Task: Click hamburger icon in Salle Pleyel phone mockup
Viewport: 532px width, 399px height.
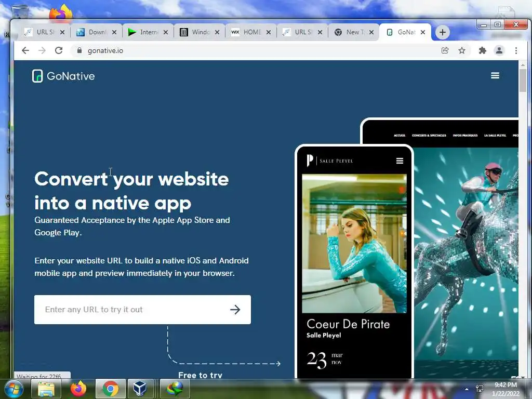Action: [400, 161]
